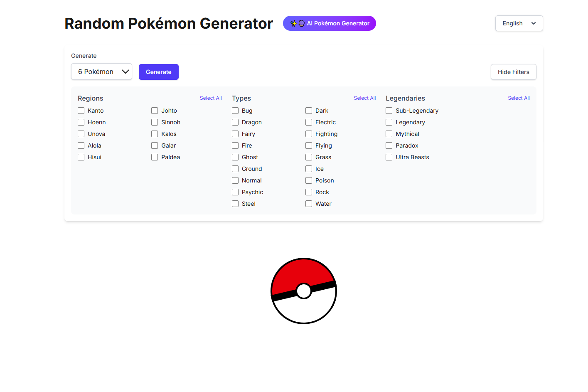Tick the Fairy type checkbox

[x=235, y=134]
